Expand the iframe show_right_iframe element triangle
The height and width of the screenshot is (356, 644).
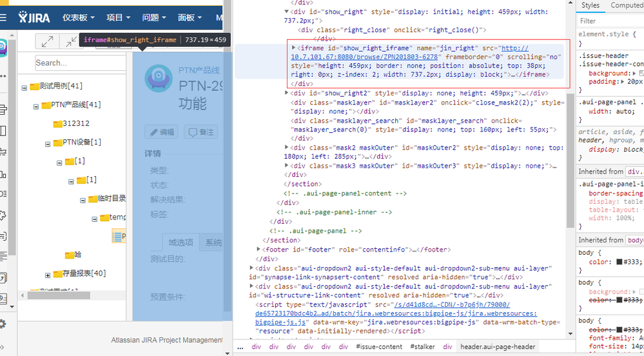coord(294,48)
